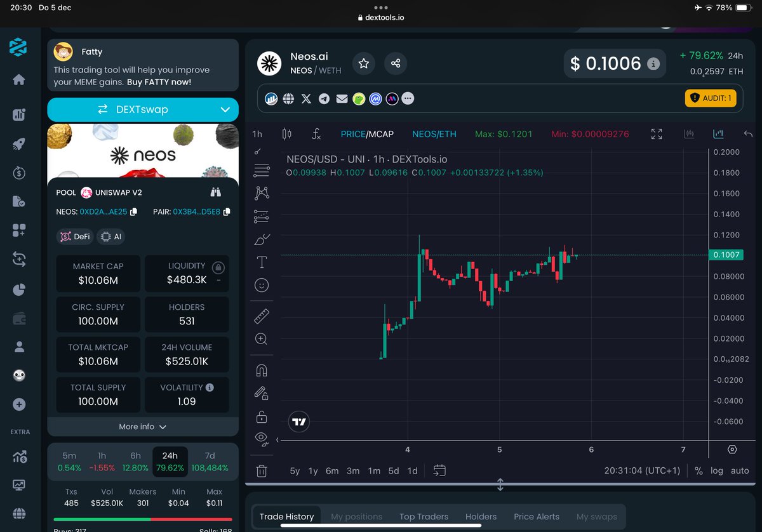Add Neos.ai to favorites with star

point(364,63)
